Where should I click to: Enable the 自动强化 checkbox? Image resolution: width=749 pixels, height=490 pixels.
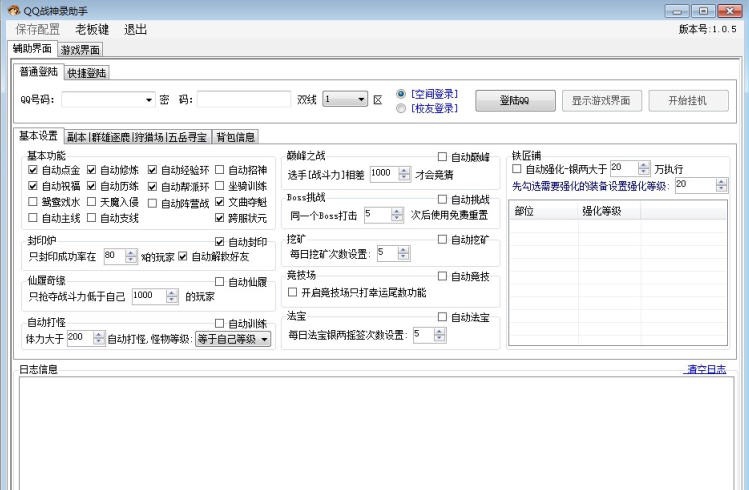517,169
